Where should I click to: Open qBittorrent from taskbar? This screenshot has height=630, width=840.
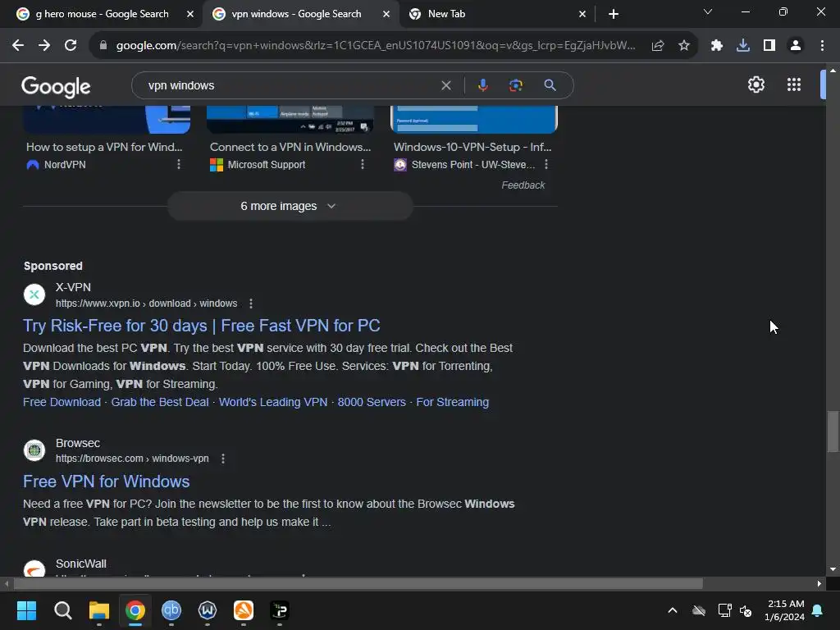pyautogui.click(x=171, y=610)
